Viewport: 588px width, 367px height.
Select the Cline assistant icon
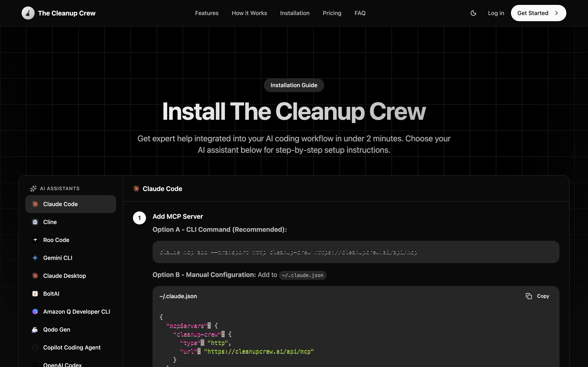click(35, 222)
